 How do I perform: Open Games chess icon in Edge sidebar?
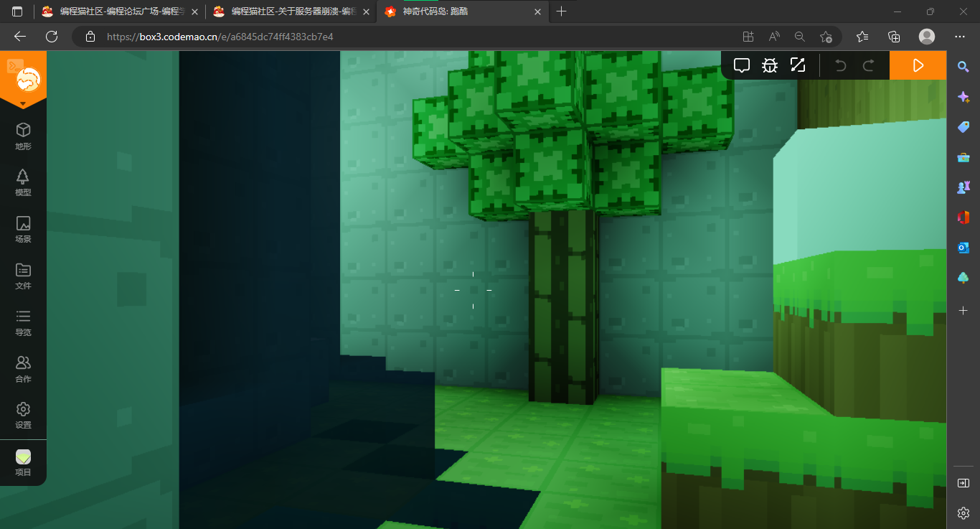(963, 187)
